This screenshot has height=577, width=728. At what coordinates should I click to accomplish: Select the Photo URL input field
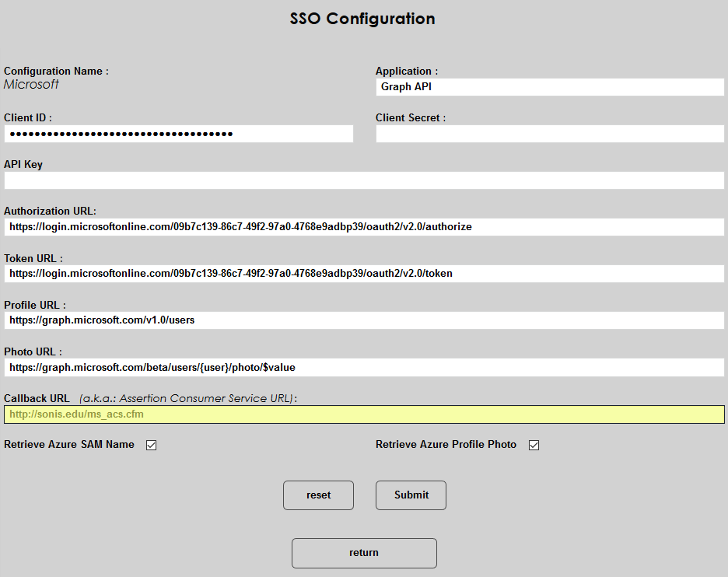click(x=363, y=367)
